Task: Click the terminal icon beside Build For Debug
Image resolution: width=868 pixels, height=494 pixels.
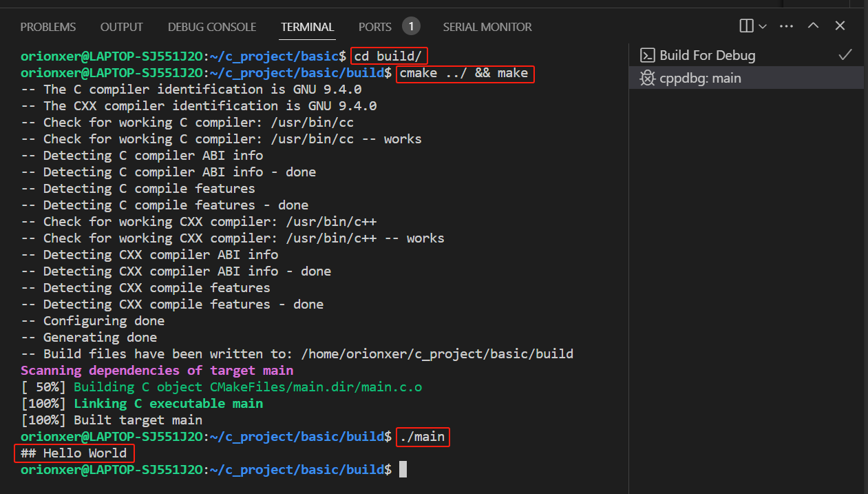Action: point(647,55)
